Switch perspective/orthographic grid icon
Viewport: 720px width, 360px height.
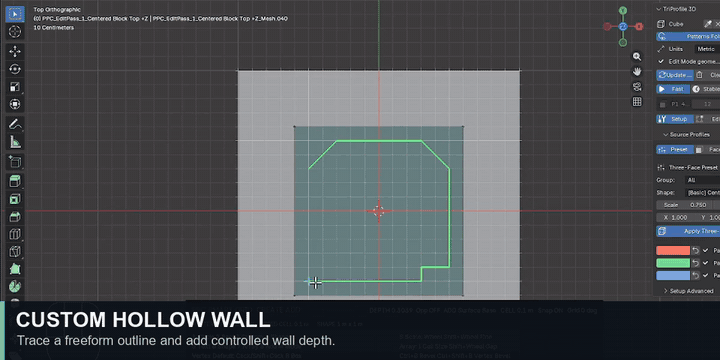[637, 102]
